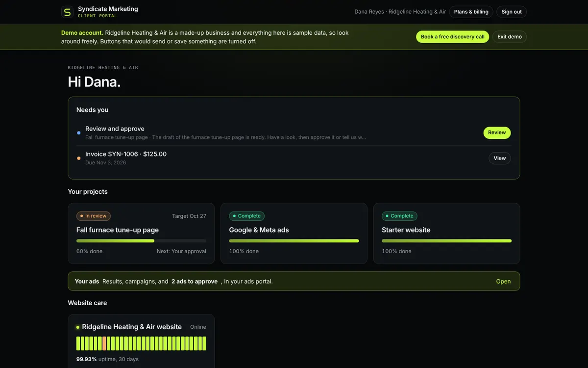Open the Google & Meta ads project card

[x=294, y=234]
